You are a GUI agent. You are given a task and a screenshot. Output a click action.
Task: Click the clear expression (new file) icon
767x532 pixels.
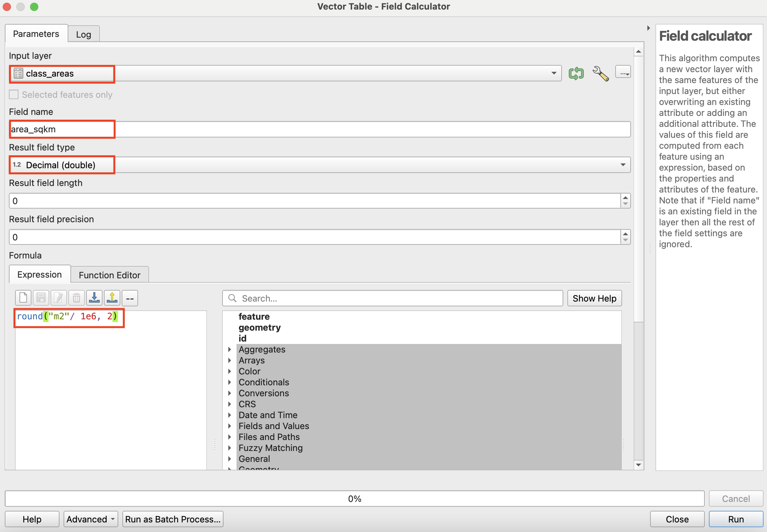coord(23,298)
